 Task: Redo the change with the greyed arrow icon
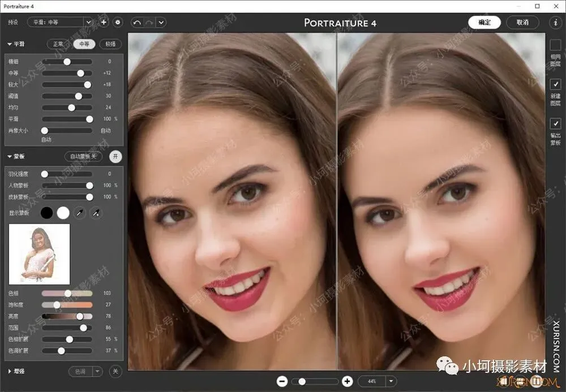(149, 23)
